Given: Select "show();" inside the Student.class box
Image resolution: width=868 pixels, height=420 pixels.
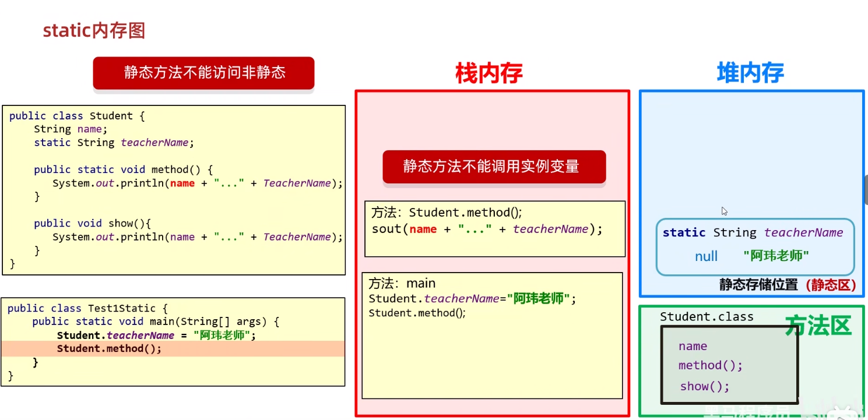Looking at the screenshot, I should (705, 386).
